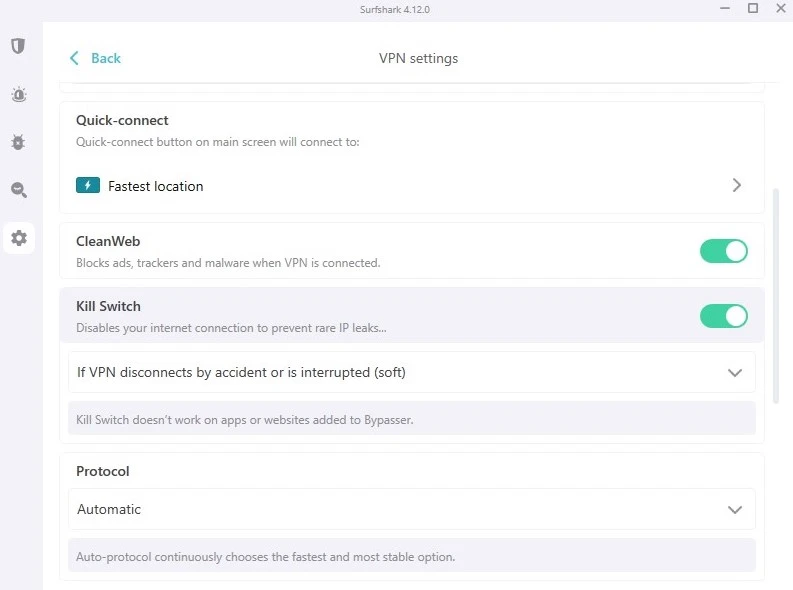Click the back arrow chevron icon
The image size is (793, 590).
[74, 58]
